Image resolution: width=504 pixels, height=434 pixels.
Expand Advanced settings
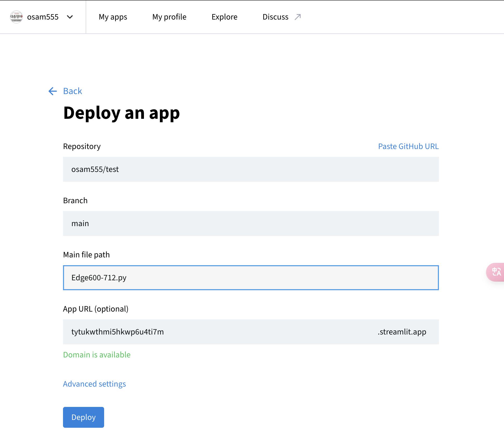tap(95, 384)
